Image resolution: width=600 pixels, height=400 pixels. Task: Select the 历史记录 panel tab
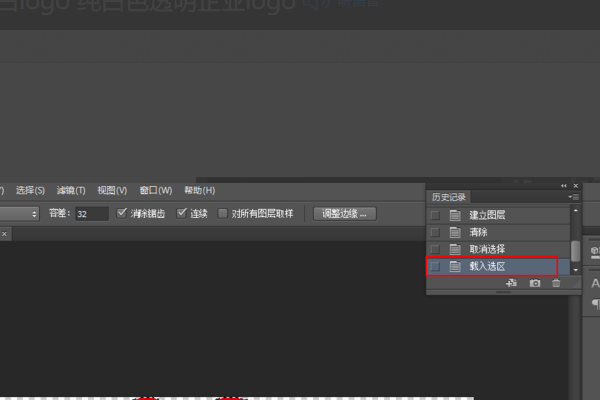click(448, 197)
